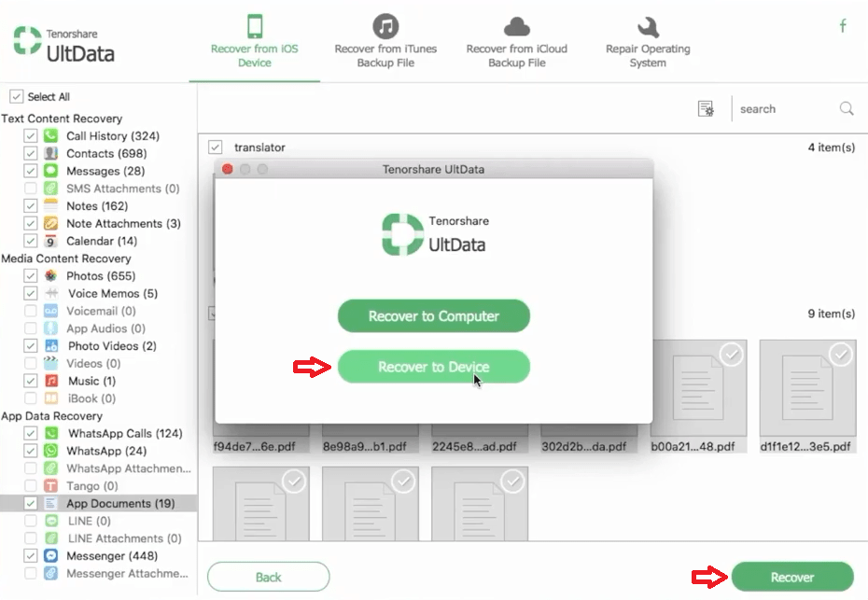868x600 pixels.
Task: Uncheck the Select All checkbox
Action: [16, 95]
